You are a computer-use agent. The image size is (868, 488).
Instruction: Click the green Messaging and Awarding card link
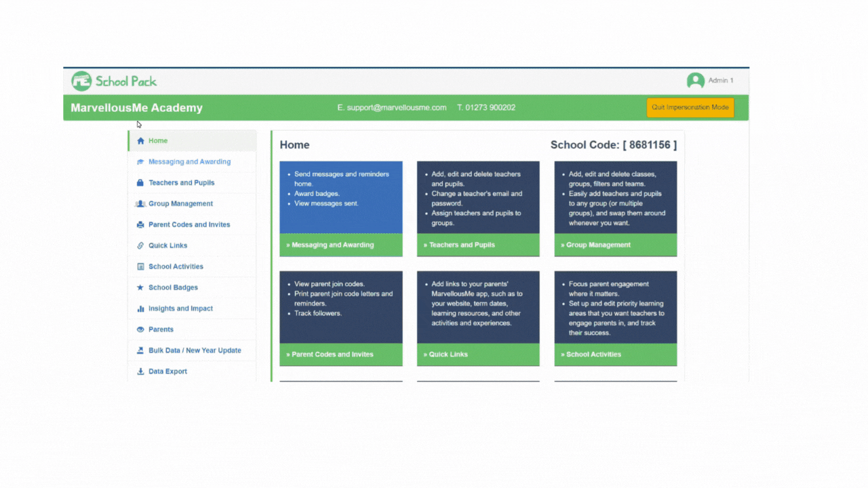coord(341,245)
